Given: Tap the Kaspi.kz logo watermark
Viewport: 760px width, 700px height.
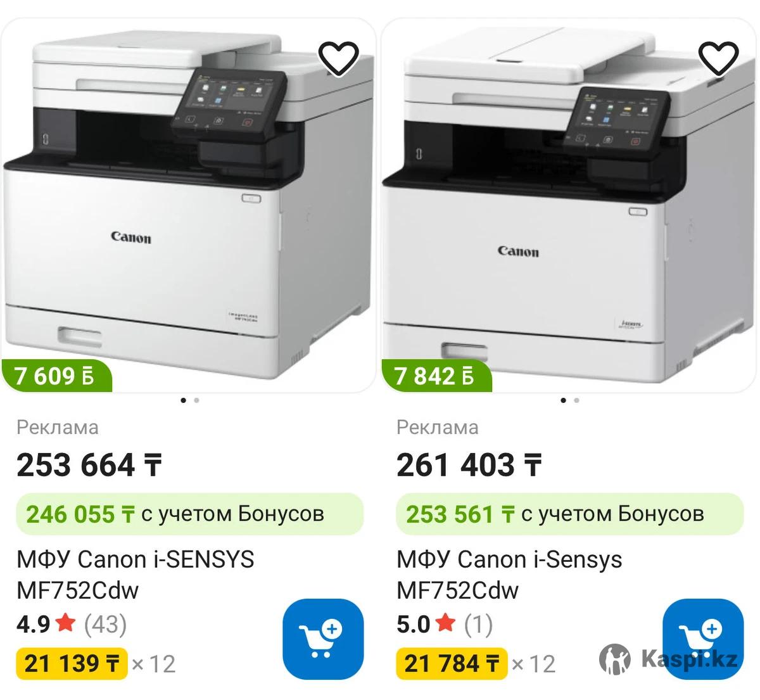Looking at the screenshot, I should [669, 659].
